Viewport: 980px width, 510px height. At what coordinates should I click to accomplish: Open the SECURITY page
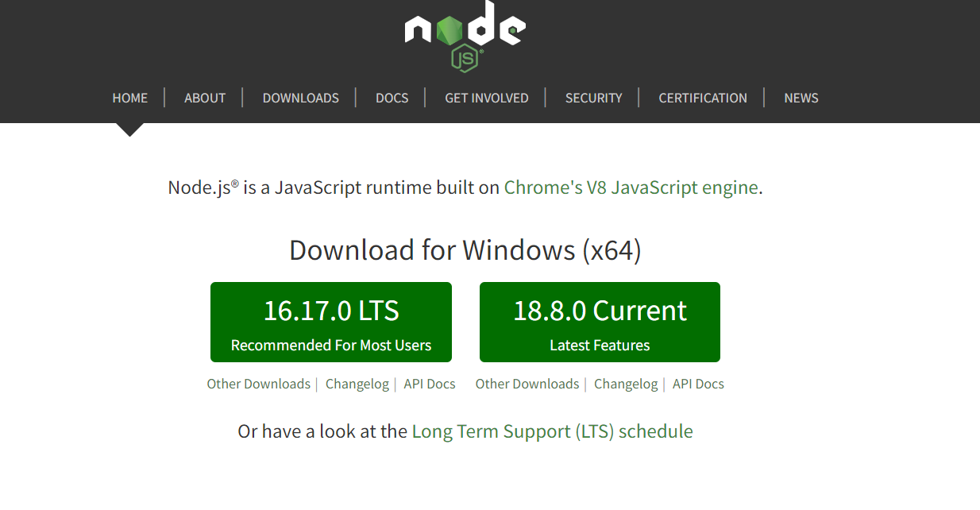point(593,98)
